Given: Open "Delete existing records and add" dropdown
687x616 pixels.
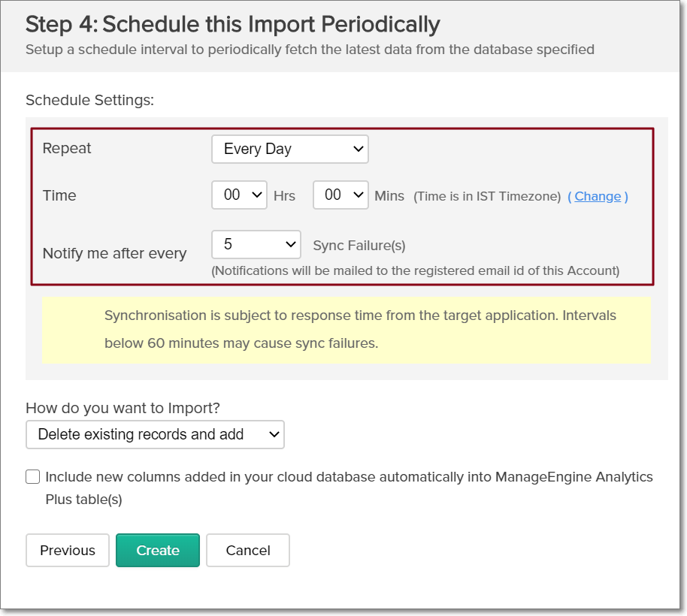Looking at the screenshot, I should (155, 434).
